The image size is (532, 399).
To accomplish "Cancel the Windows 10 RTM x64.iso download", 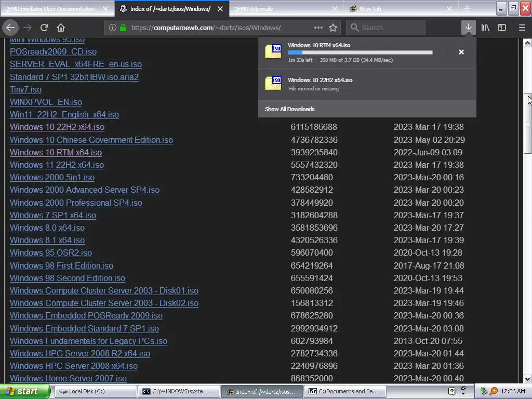I will 461,52.
